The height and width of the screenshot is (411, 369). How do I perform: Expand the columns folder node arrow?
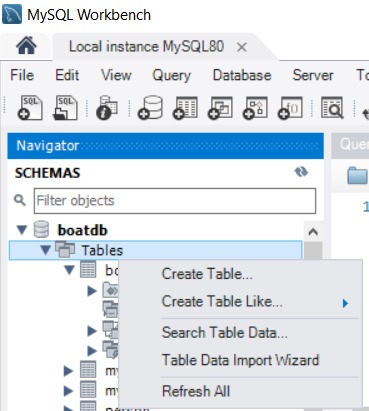[x=92, y=291]
